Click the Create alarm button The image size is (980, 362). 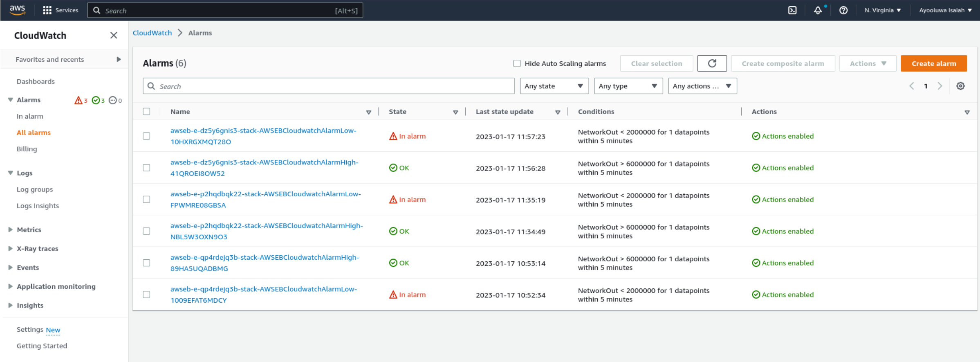(x=934, y=63)
